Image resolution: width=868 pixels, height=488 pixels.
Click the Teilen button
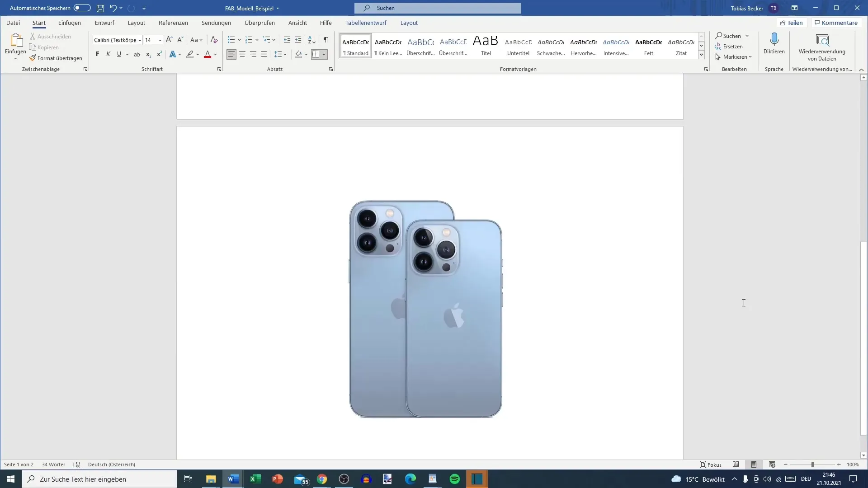point(792,23)
